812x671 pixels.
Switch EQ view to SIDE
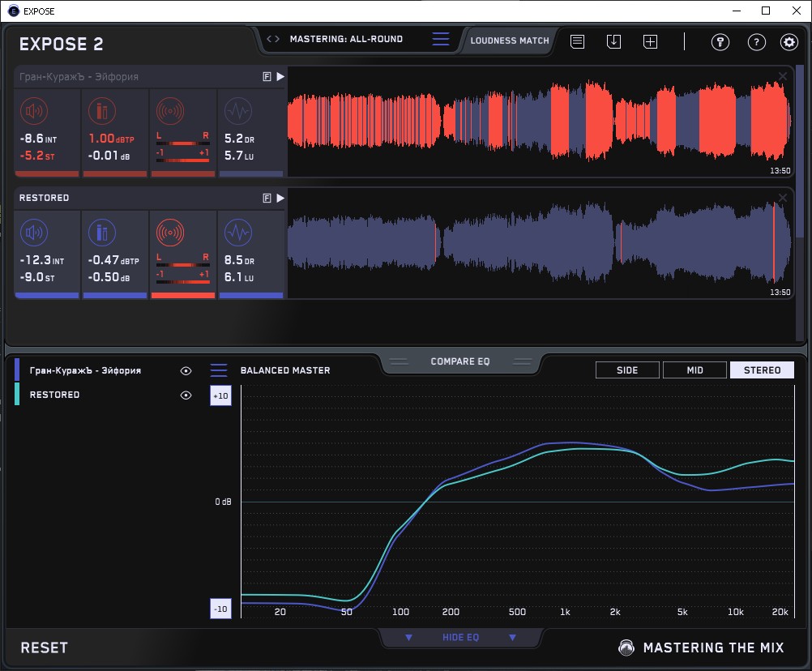point(627,370)
